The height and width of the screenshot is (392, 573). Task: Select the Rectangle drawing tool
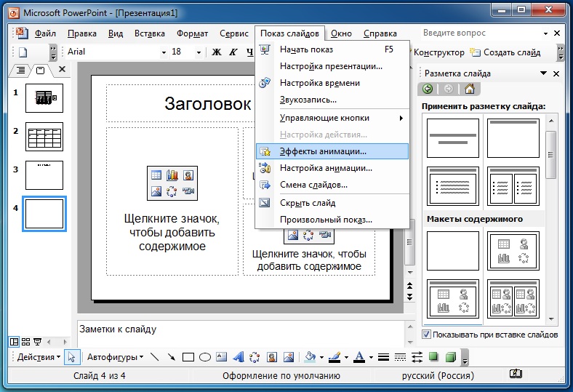tap(188, 357)
